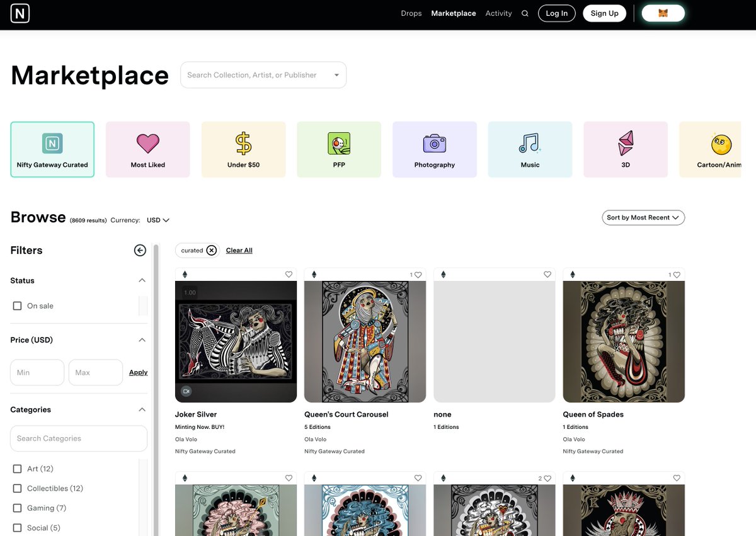
Task: Collapse filters with the left arrow icon
Action: (x=140, y=250)
